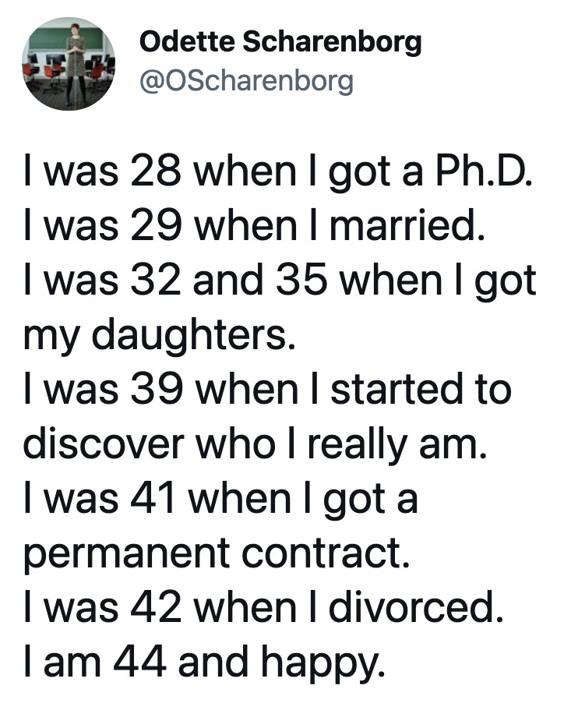The height and width of the screenshot is (728, 564).
Task: Click the final line 'I am 44 and happy.'
Action: [205, 663]
